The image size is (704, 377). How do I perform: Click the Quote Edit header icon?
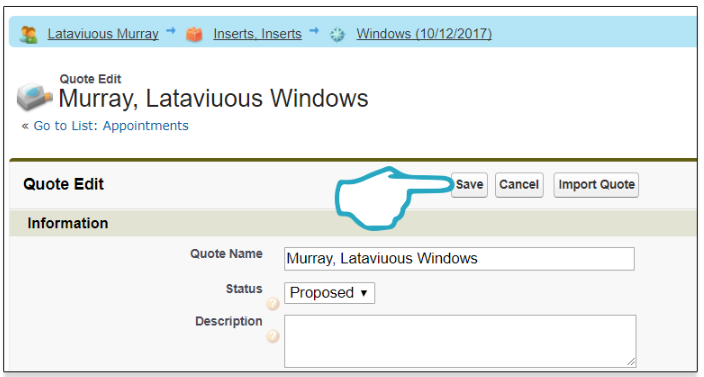[x=35, y=96]
